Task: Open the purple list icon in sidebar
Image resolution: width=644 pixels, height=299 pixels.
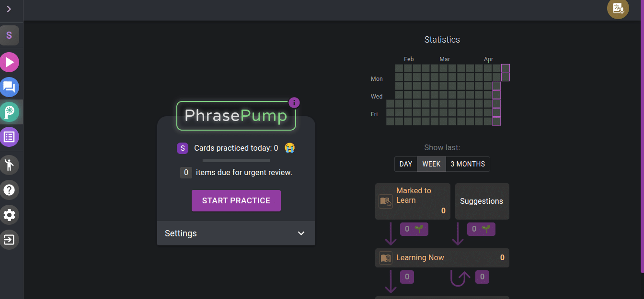Action: click(x=9, y=137)
